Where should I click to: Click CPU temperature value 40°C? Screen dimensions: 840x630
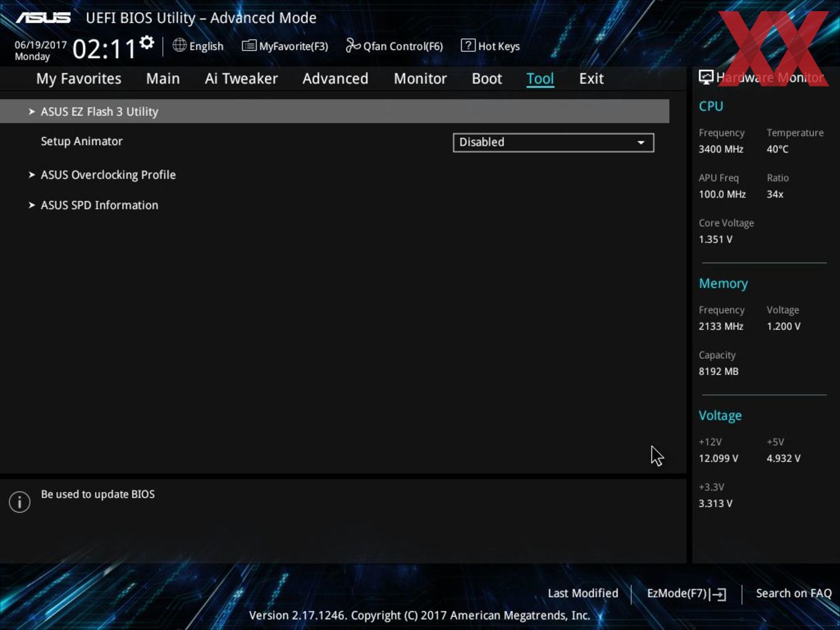pyautogui.click(x=778, y=149)
